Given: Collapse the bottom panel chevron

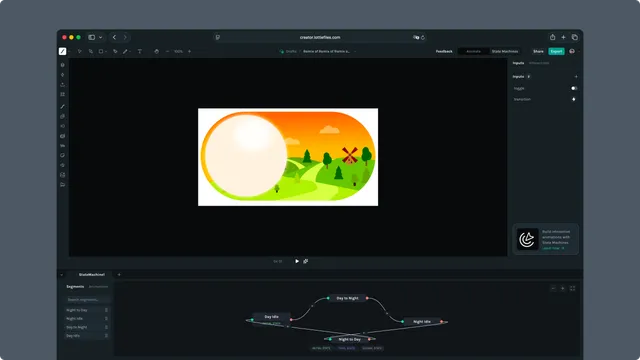Looking at the screenshot, I should 62,275.
